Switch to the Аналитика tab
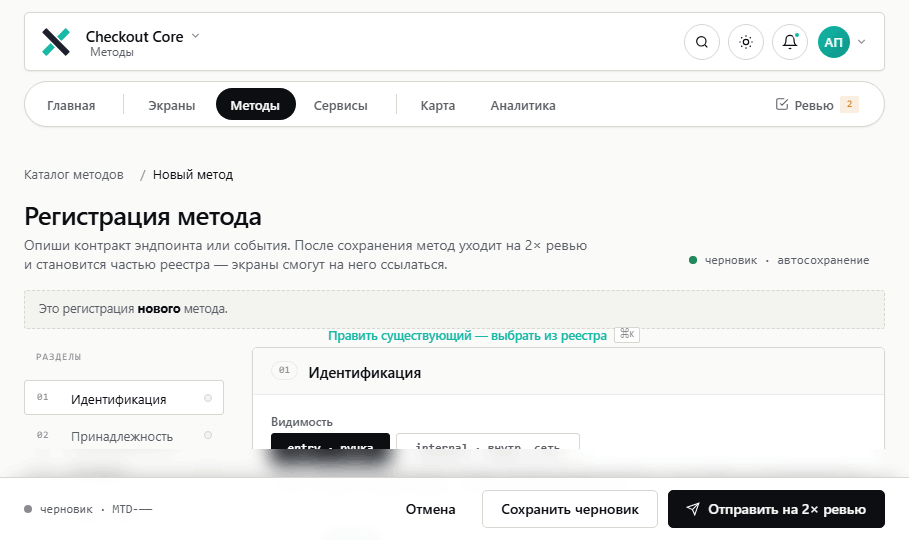 click(x=523, y=105)
